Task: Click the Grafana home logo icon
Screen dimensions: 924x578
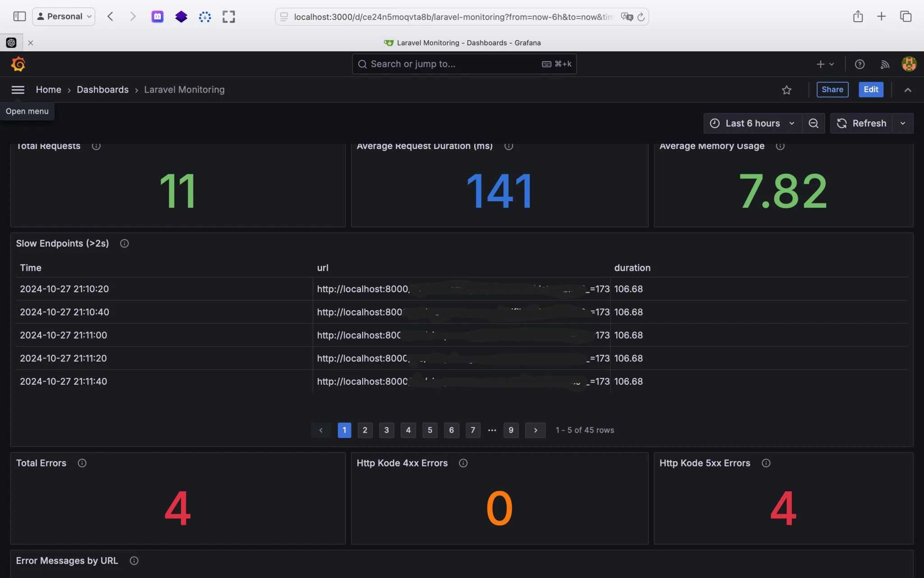Action: coord(18,64)
